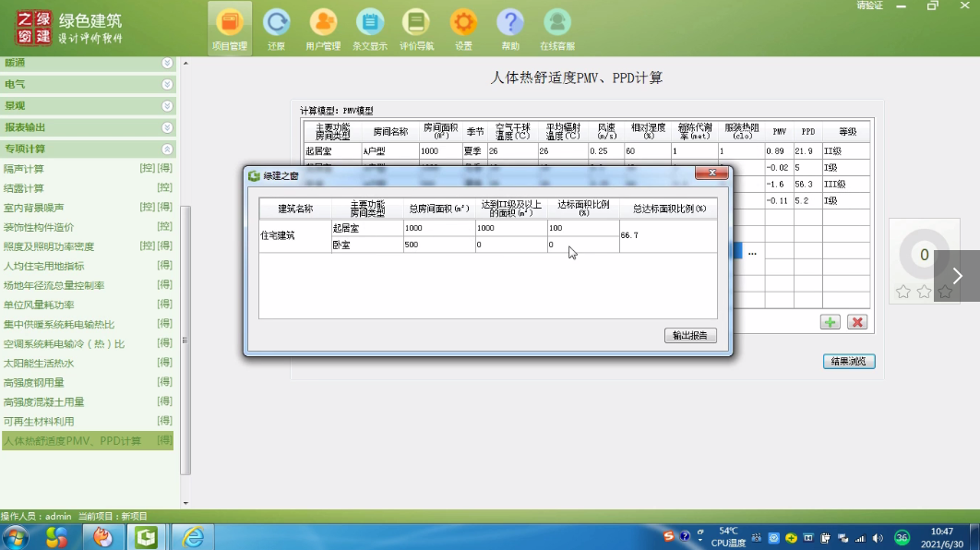Open the Windows Start button
The width and height of the screenshot is (980, 550).
[15, 537]
